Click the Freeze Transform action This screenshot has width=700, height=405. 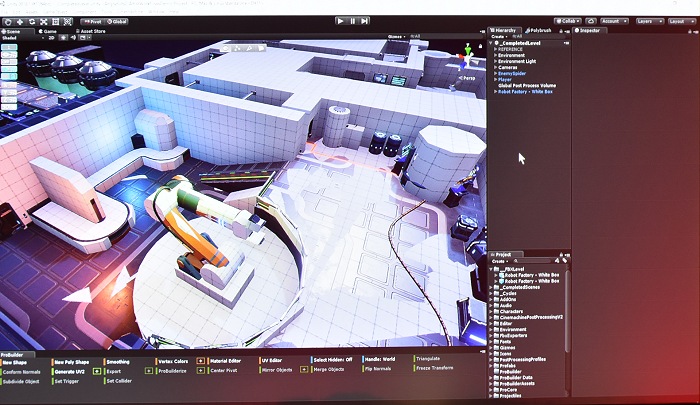point(434,368)
